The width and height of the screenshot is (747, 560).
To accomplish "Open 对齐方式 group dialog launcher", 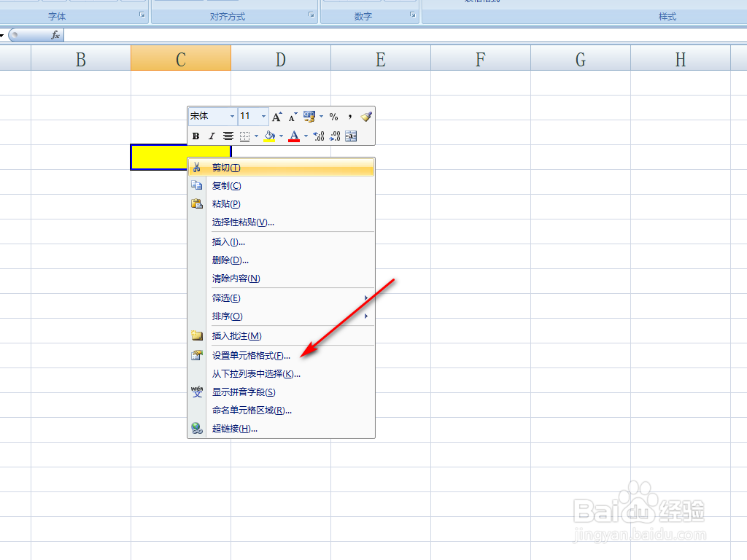I will [x=311, y=15].
